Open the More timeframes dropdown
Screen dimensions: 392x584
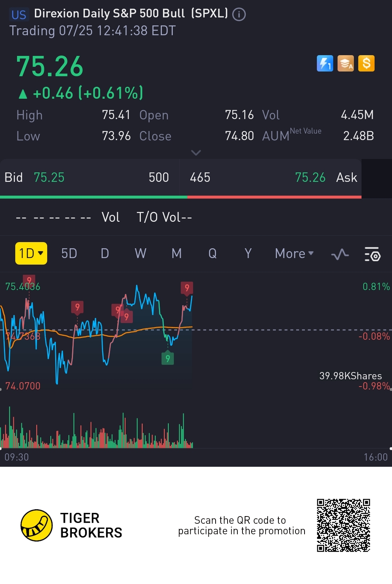294,253
